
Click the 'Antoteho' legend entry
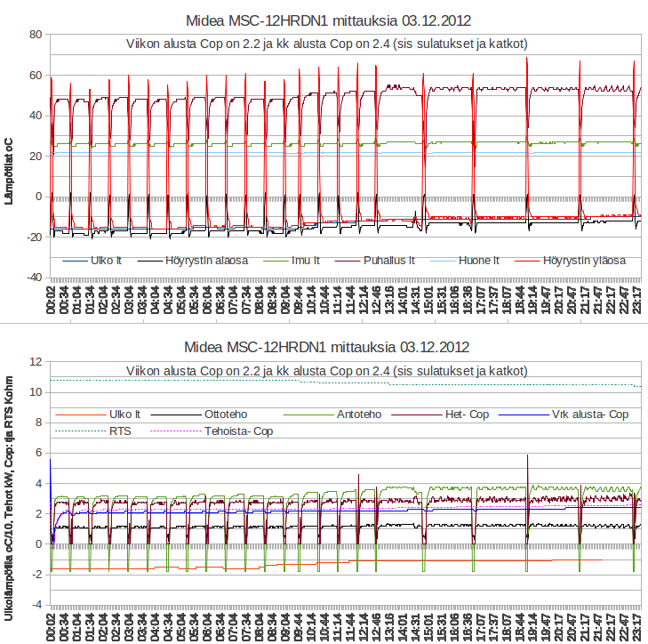click(360, 414)
